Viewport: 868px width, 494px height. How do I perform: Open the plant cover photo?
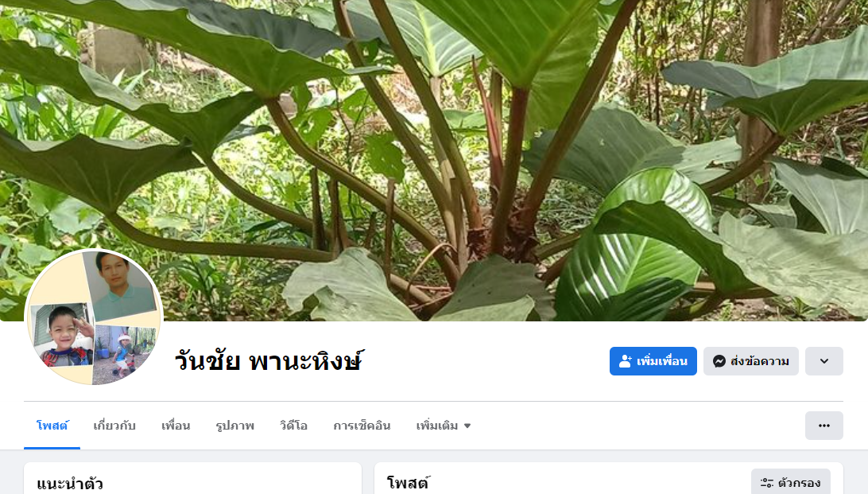[x=434, y=138]
